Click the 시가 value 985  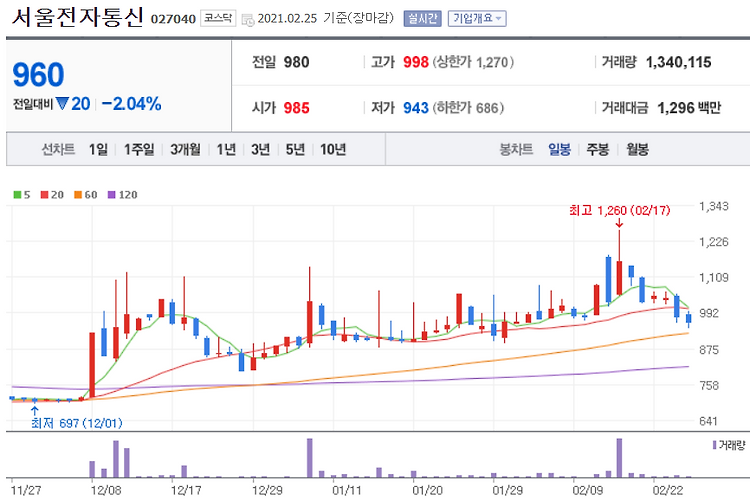296,108
